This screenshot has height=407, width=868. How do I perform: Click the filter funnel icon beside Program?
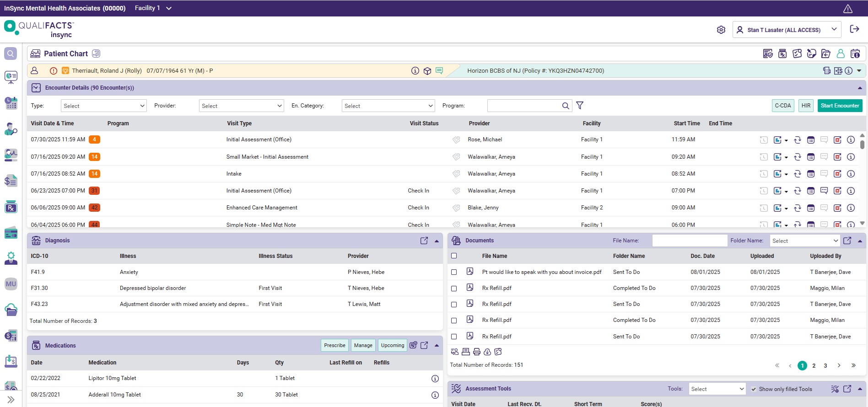tap(580, 106)
